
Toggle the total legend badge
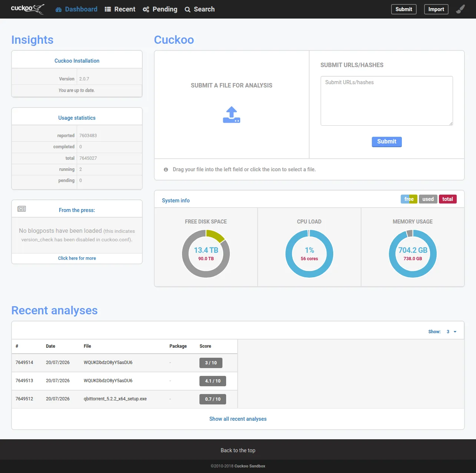point(448,199)
